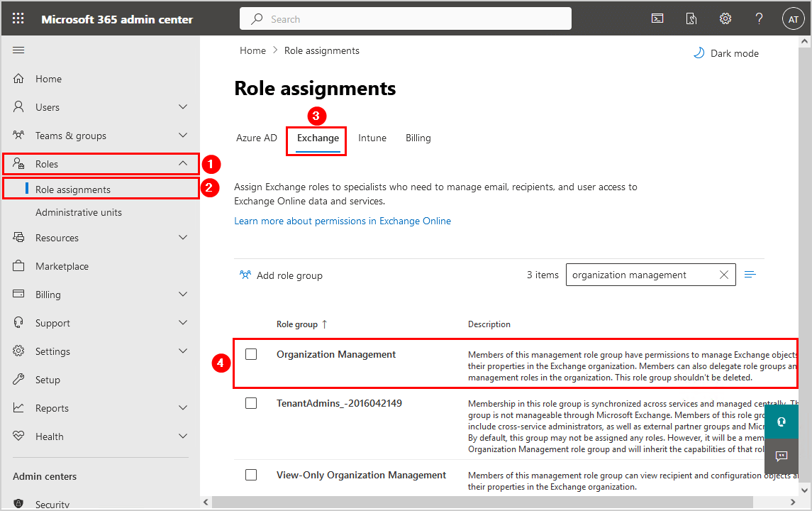
Task: Open the TenantAdmins_-2016042149 role group
Action: tap(339, 403)
